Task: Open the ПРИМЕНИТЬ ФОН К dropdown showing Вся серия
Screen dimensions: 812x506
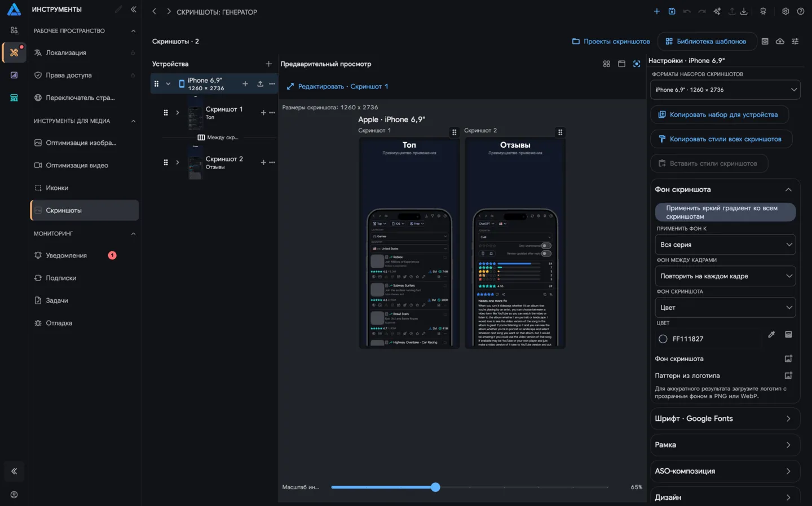Action: (725, 245)
